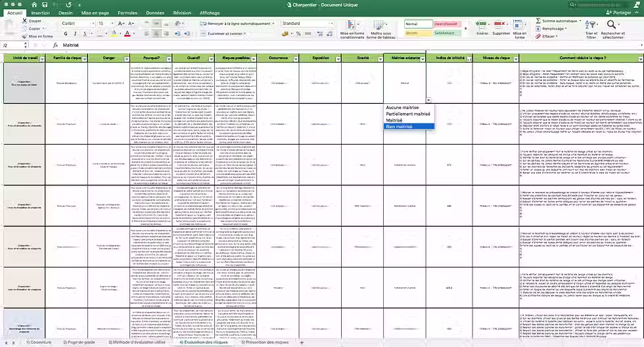Image resolution: width=644 pixels, height=347 pixels.
Task: Toggle italic with the I button
Action: [x=75, y=34]
